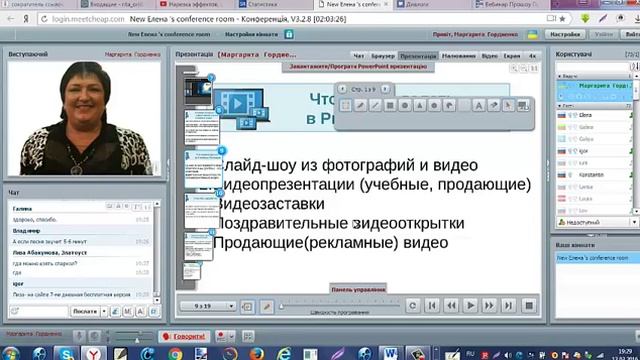Image resolution: width=640 pixels, height=360 pixels.
Task: Rewind the presentation playback
Action: point(451,306)
